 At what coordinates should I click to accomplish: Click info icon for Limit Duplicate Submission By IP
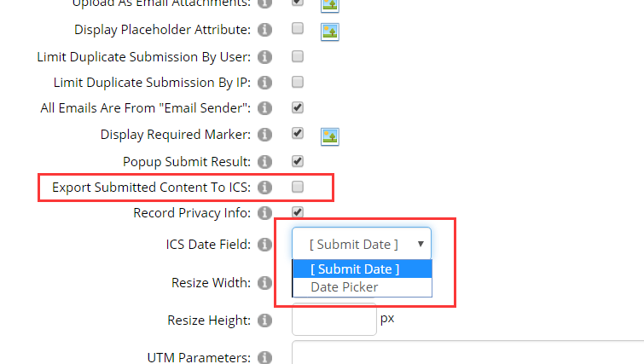click(x=265, y=83)
